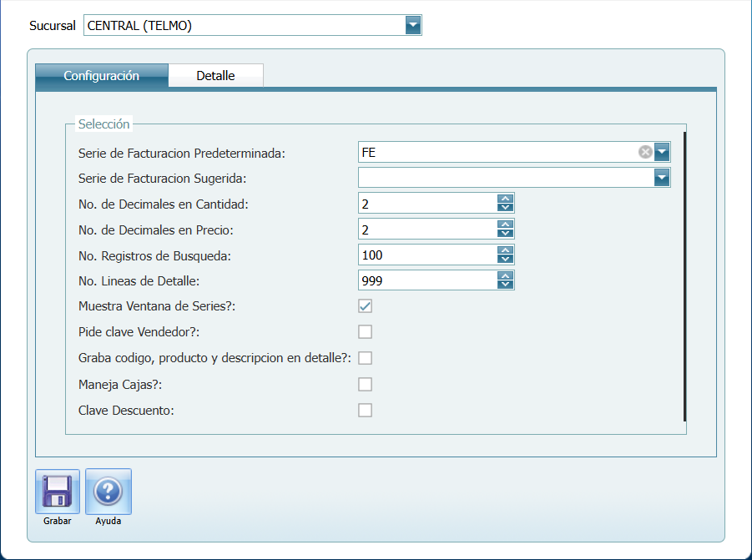Viewport: 752px width, 560px height.
Task: Click the Grabar save icon
Action: click(56, 492)
